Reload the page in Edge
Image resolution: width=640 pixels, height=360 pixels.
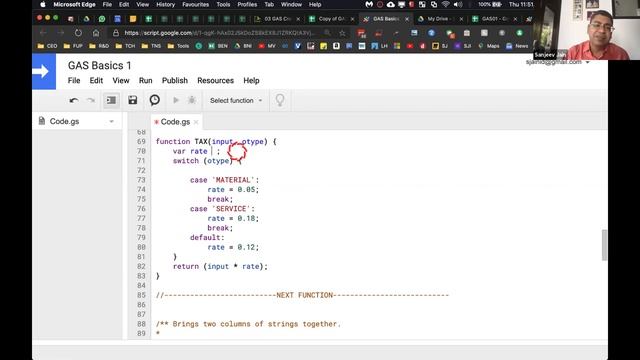pyautogui.click(x=78, y=33)
